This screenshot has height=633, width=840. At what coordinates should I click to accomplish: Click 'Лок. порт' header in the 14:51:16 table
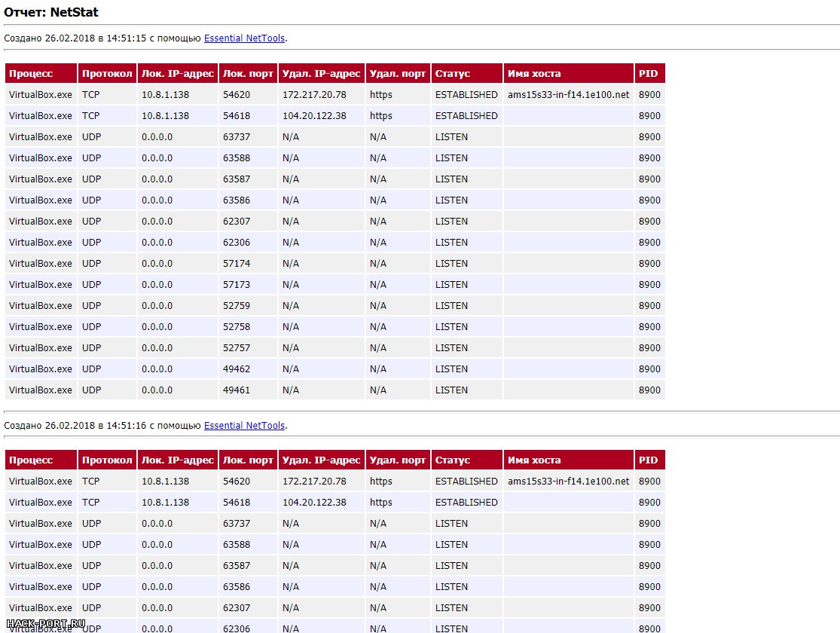tap(248, 460)
